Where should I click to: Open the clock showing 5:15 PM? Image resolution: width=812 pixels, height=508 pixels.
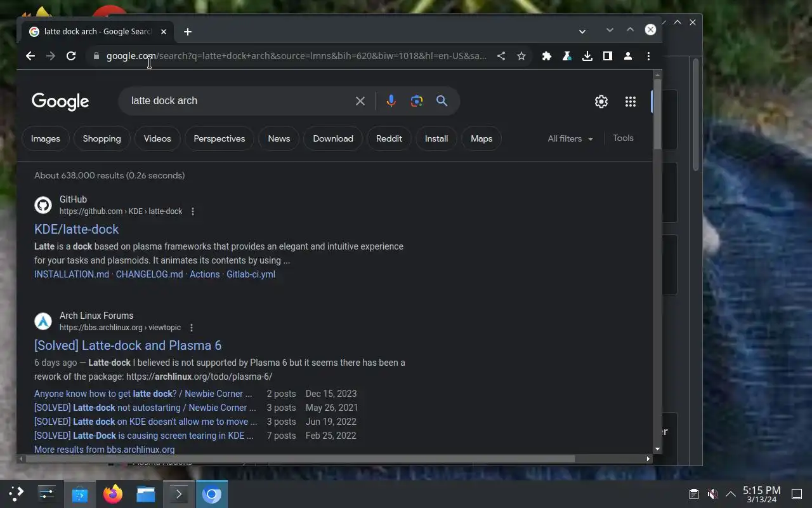(x=761, y=494)
